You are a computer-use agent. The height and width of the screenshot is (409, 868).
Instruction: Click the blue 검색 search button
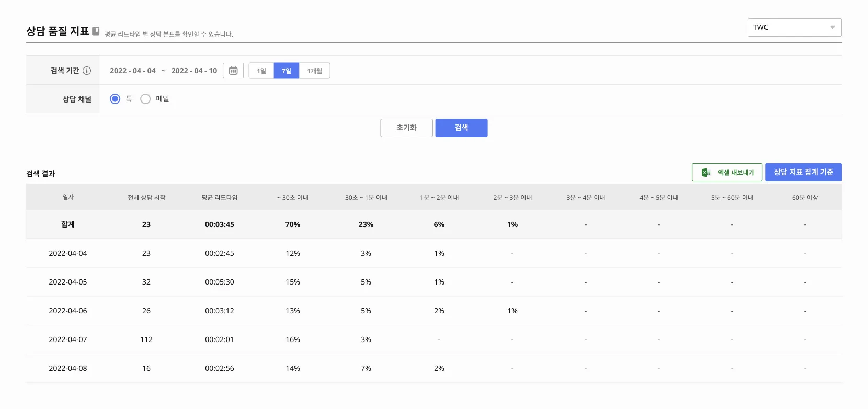[461, 128]
